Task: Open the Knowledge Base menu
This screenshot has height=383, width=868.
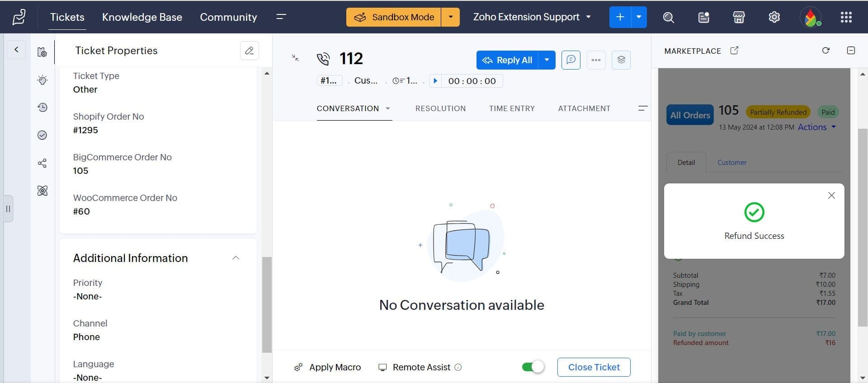Action: pyautogui.click(x=142, y=17)
